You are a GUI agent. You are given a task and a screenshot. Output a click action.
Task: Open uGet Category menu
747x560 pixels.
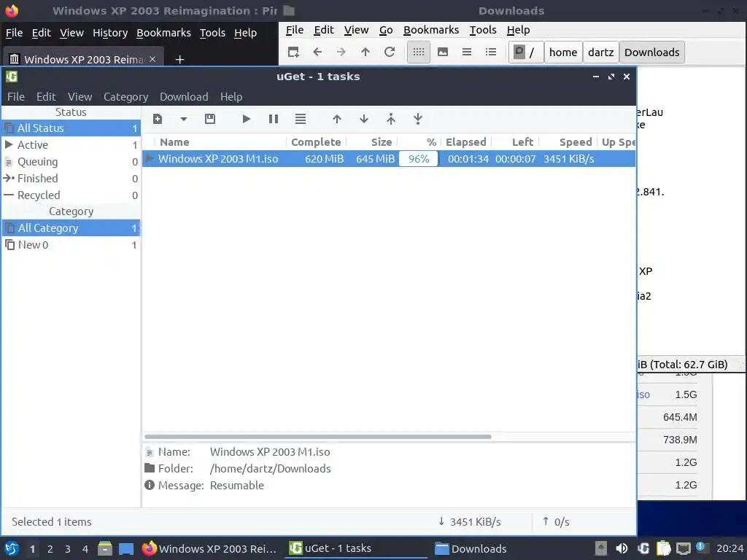coord(125,97)
